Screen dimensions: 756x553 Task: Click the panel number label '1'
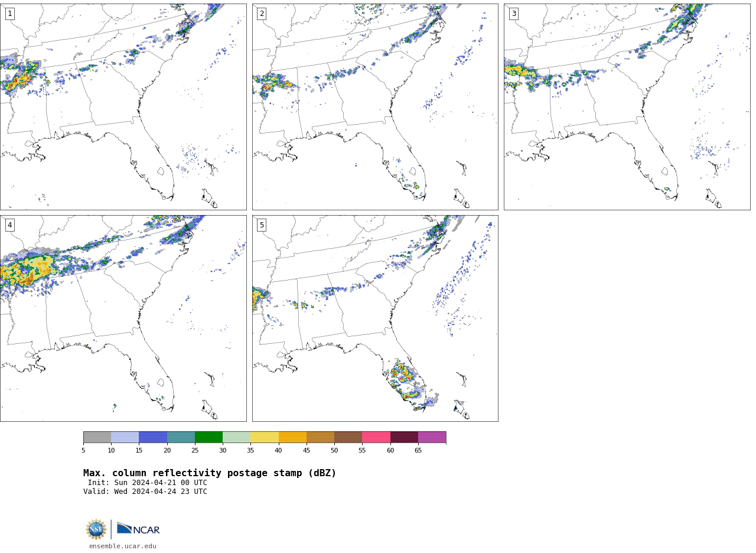pyautogui.click(x=9, y=14)
